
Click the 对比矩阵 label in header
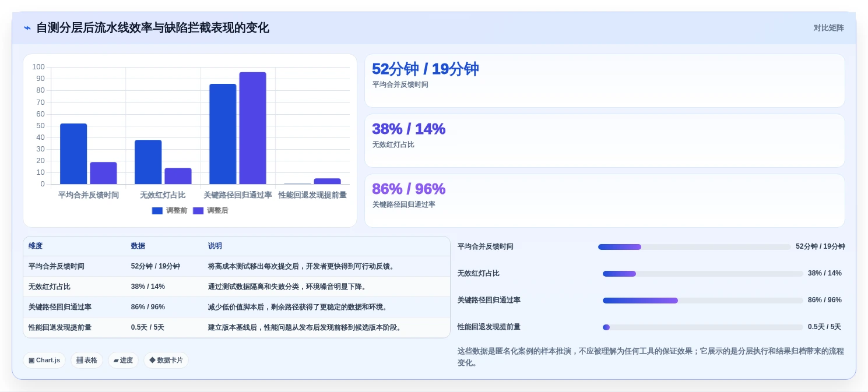pos(828,28)
